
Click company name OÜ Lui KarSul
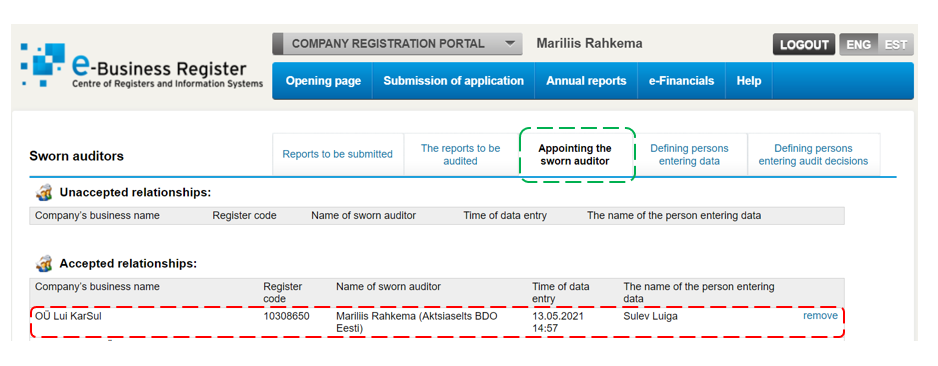point(68,316)
